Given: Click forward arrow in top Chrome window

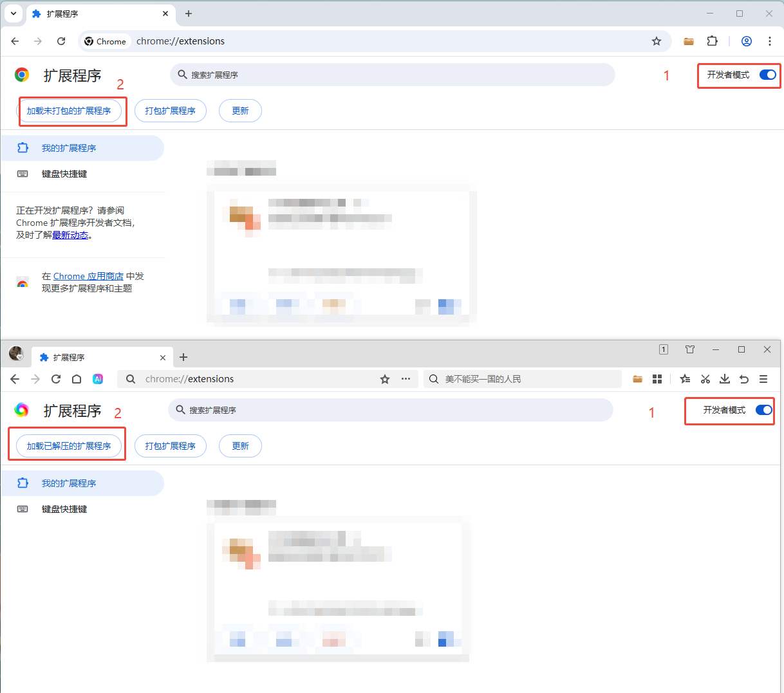Looking at the screenshot, I should point(38,41).
